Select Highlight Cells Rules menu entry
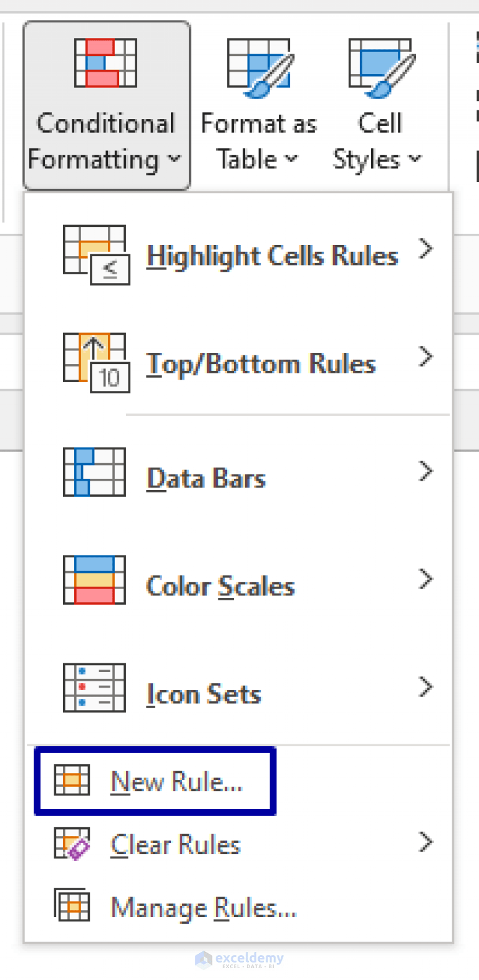479x980 pixels. coord(273,256)
